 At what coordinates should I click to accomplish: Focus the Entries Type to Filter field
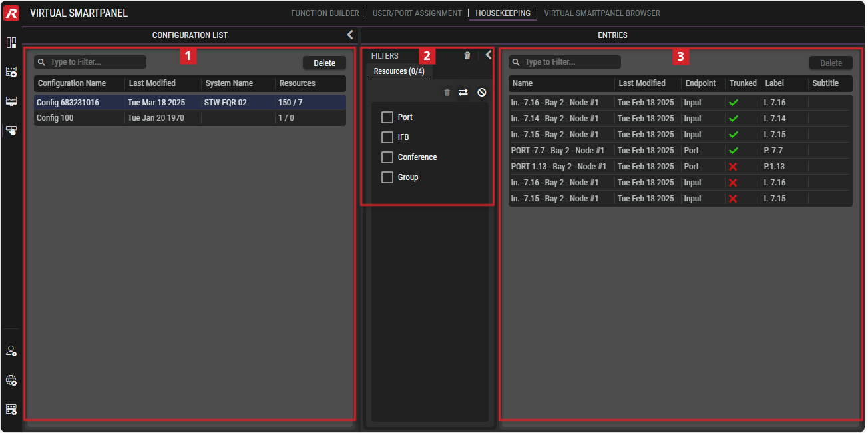[564, 62]
